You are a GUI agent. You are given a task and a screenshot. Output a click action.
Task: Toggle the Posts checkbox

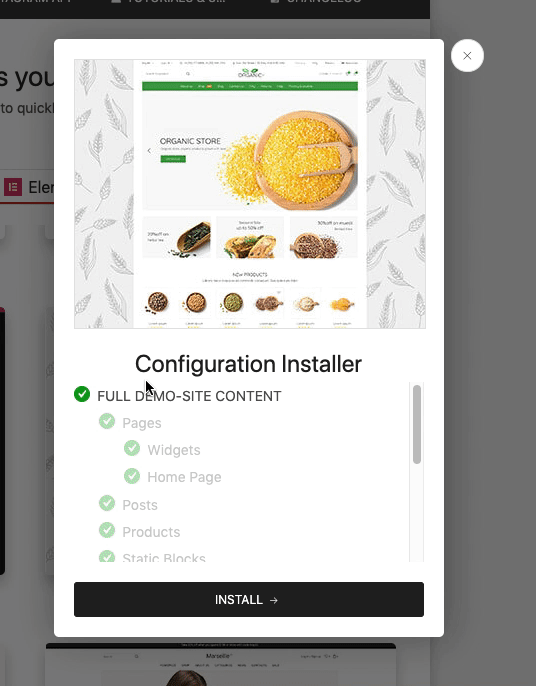pos(107,503)
